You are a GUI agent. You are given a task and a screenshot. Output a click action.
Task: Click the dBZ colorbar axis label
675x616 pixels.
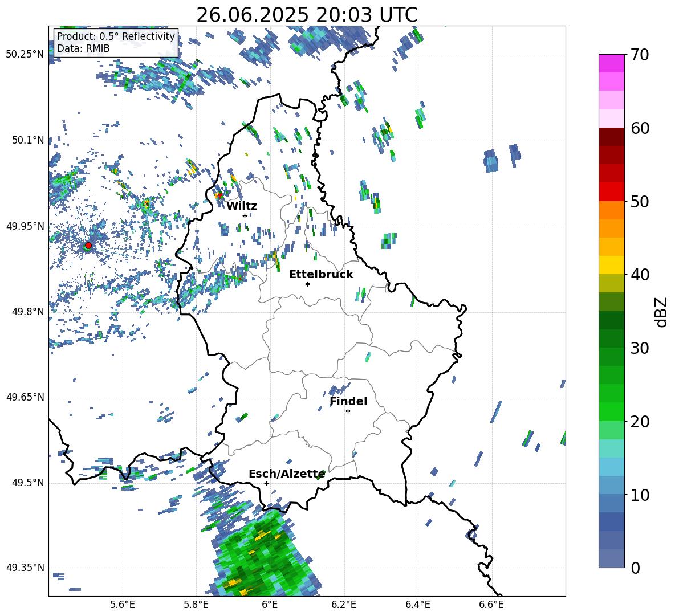[661, 312]
